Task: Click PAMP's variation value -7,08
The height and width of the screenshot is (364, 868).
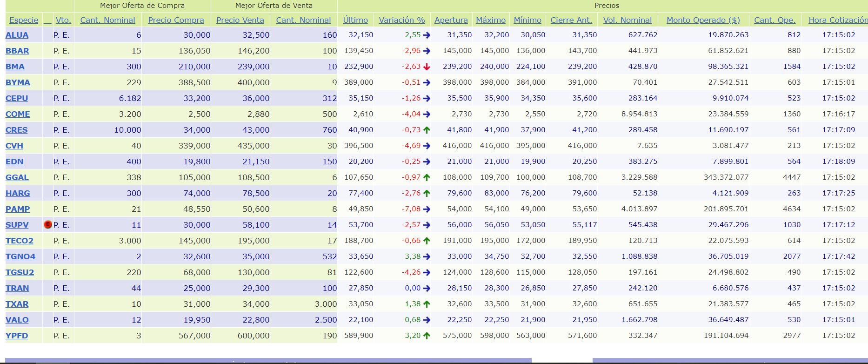Action: [x=411, y=209]
